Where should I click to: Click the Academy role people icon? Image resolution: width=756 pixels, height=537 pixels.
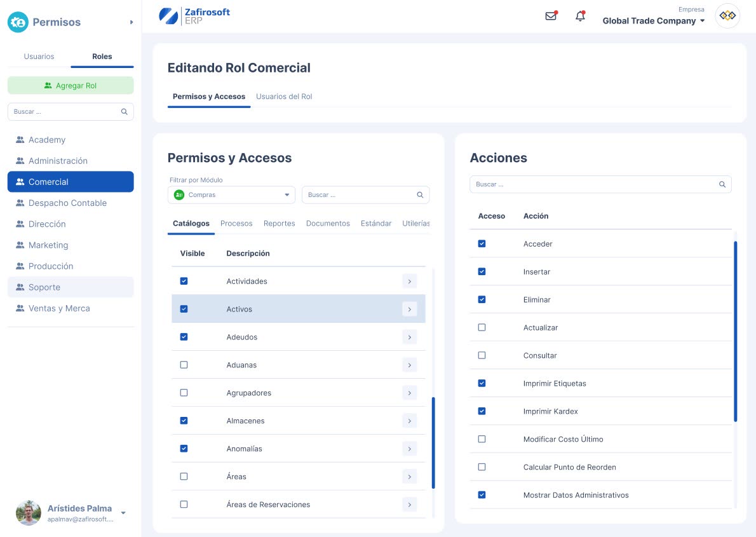click(x=20, y=140)
